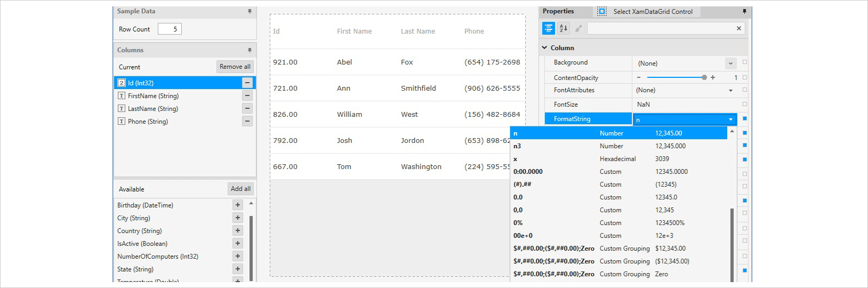Add the Country (String) column
The width and height of the screenshot is (868, 288).
(238, 230)
